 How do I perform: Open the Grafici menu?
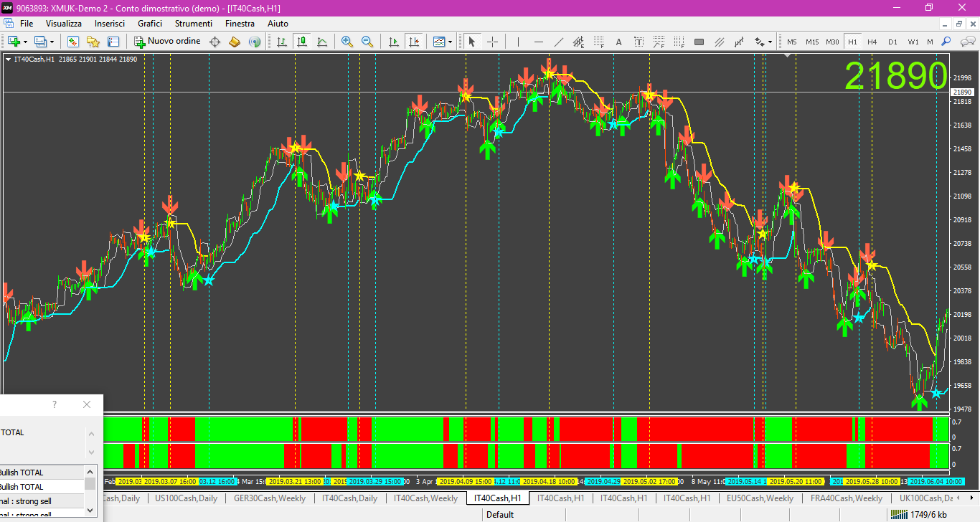pos(150,24)
